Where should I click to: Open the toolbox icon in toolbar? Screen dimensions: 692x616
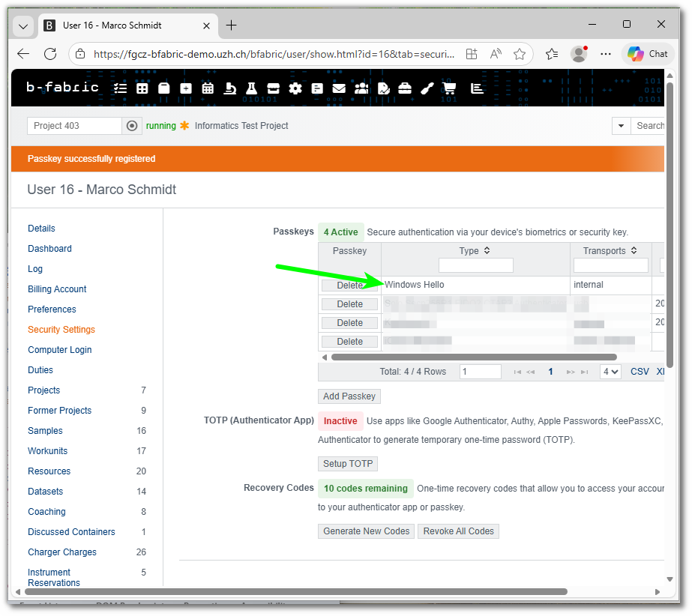click(405, 88)
